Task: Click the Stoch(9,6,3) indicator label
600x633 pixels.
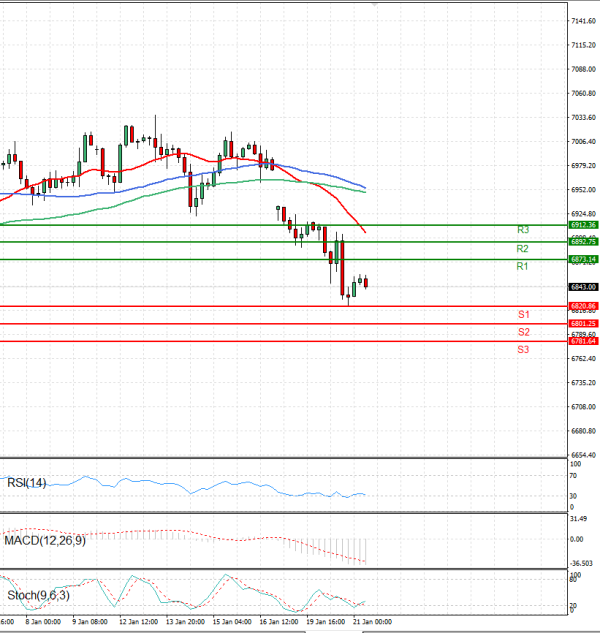Action: coord(38,596)
